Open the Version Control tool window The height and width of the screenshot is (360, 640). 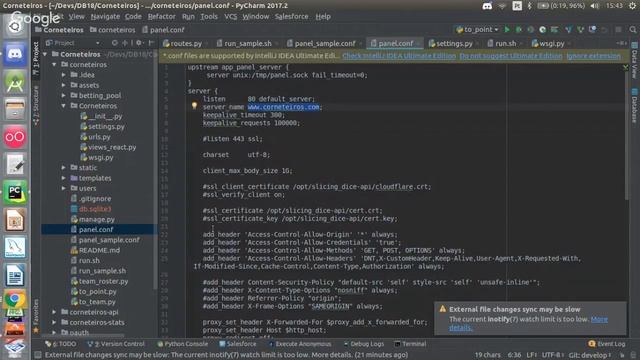point(116,344)
